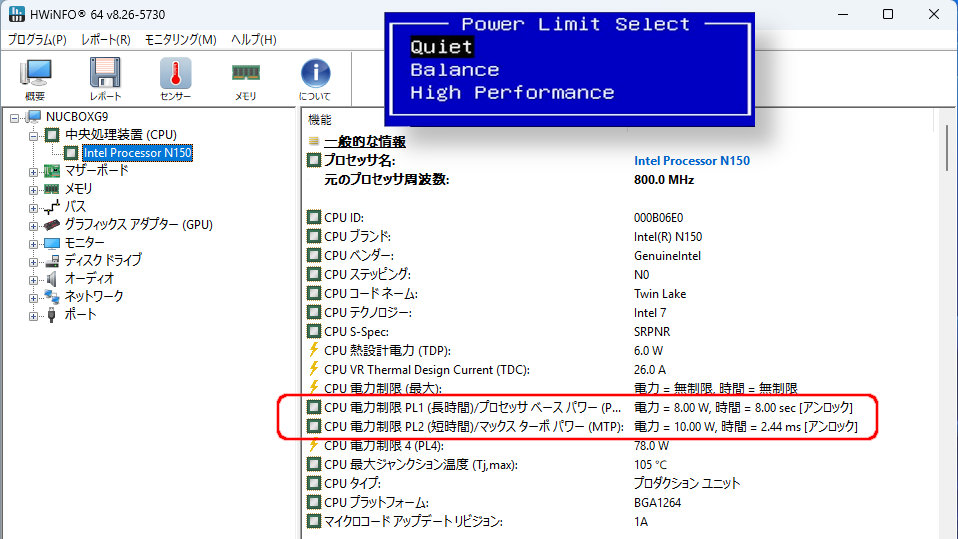Click the GenuineIntel vendor value

coord(667,255)
